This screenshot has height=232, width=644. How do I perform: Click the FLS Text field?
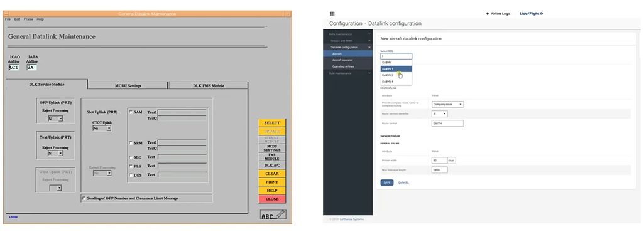tap(182, 166)
